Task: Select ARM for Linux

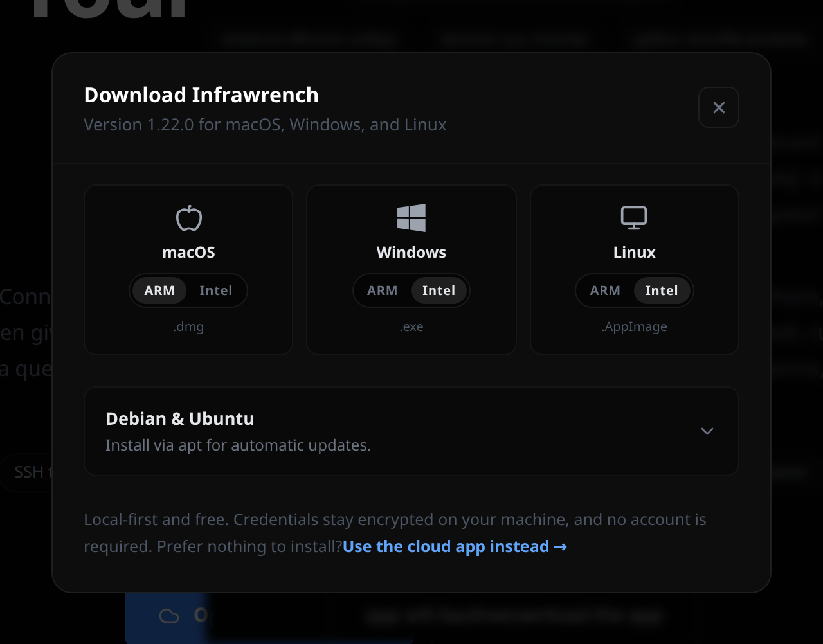Action: click(x=605, y=291)
